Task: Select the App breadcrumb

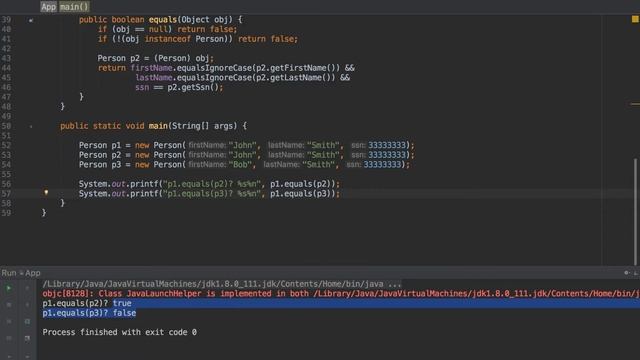Action: tap(49, 7)
